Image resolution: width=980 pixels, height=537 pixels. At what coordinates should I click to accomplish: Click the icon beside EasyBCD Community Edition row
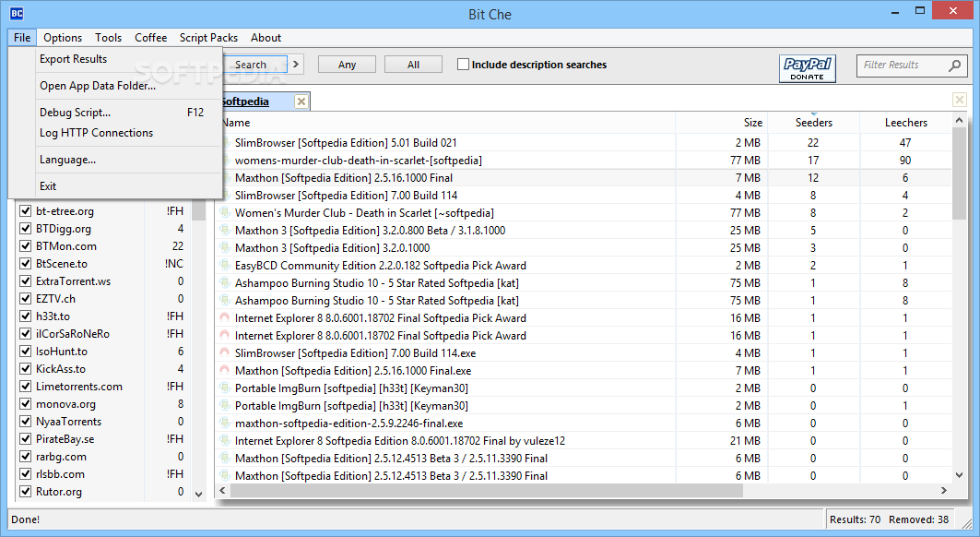tap(225, 266)
